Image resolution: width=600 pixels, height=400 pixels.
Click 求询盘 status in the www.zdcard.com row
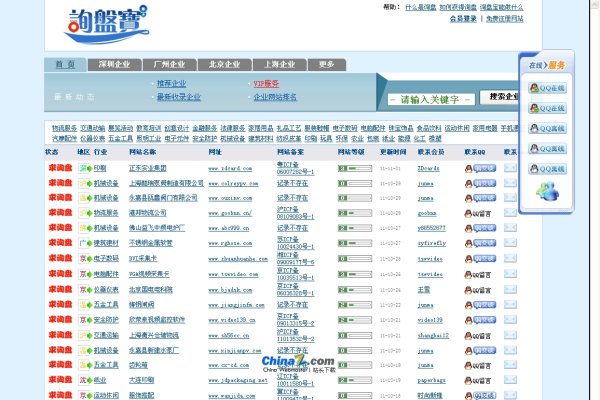pos(60,168)
